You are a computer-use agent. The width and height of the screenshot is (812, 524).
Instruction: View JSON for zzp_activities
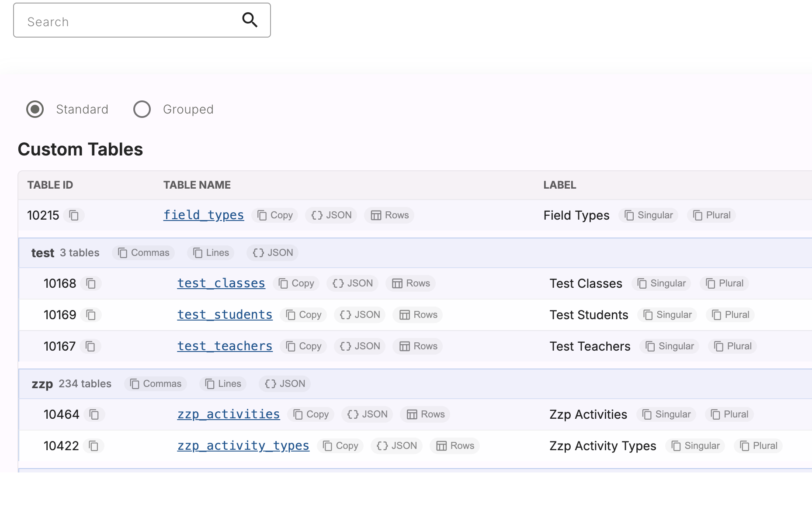click(367, 414)
